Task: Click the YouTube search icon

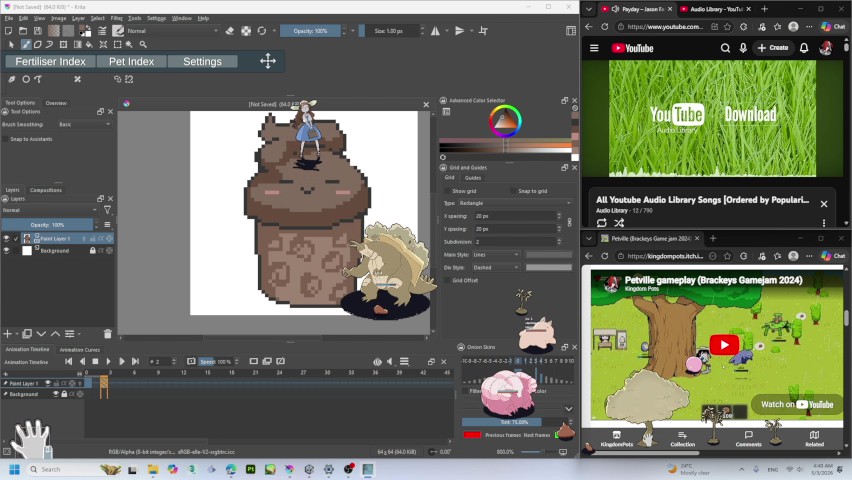Action: tap(725, 48)
